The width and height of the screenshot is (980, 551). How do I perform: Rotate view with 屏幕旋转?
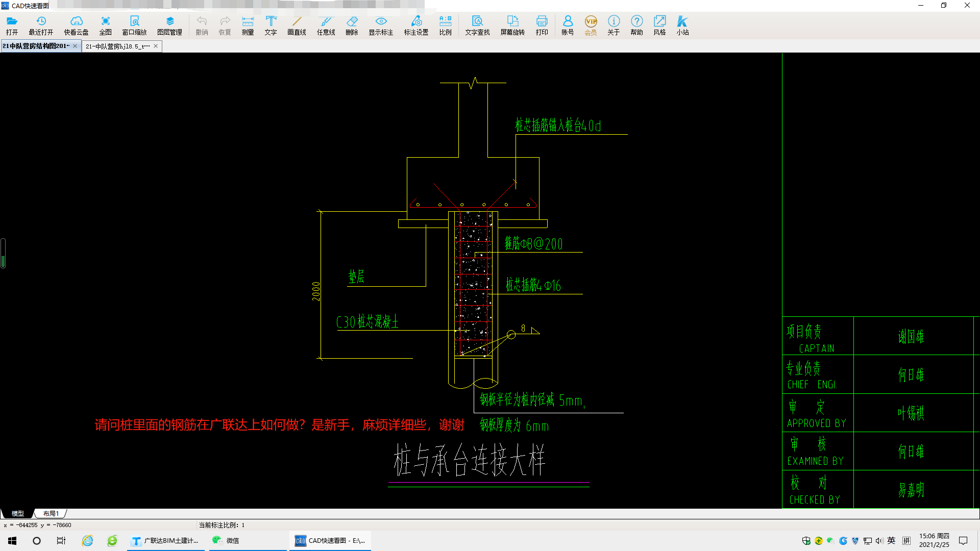tap(512, 25)
